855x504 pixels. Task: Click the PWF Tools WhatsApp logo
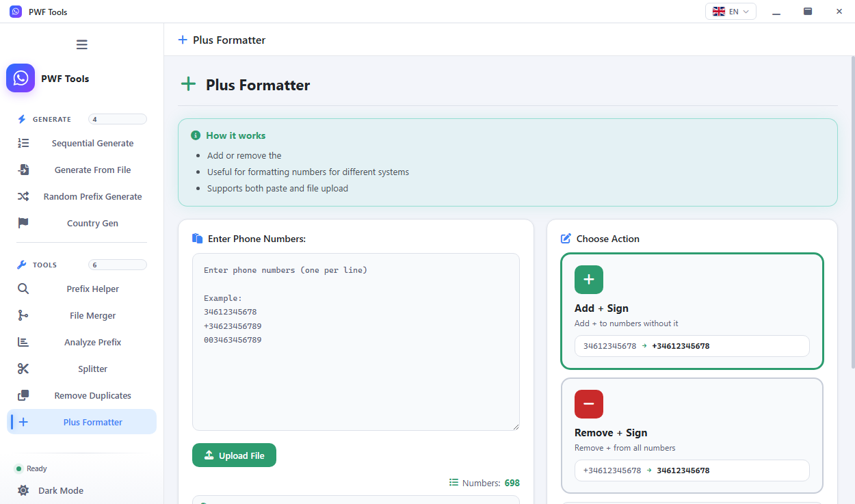pyautogui.click(x=21, y=78)
